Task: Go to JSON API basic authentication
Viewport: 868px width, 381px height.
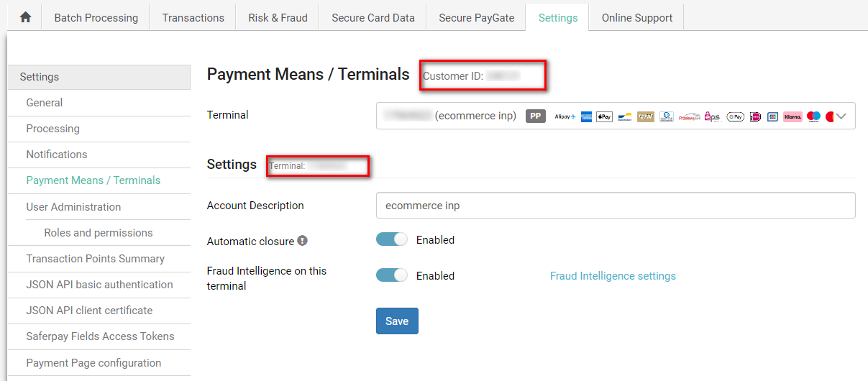Action: click(x=99, y=285)
